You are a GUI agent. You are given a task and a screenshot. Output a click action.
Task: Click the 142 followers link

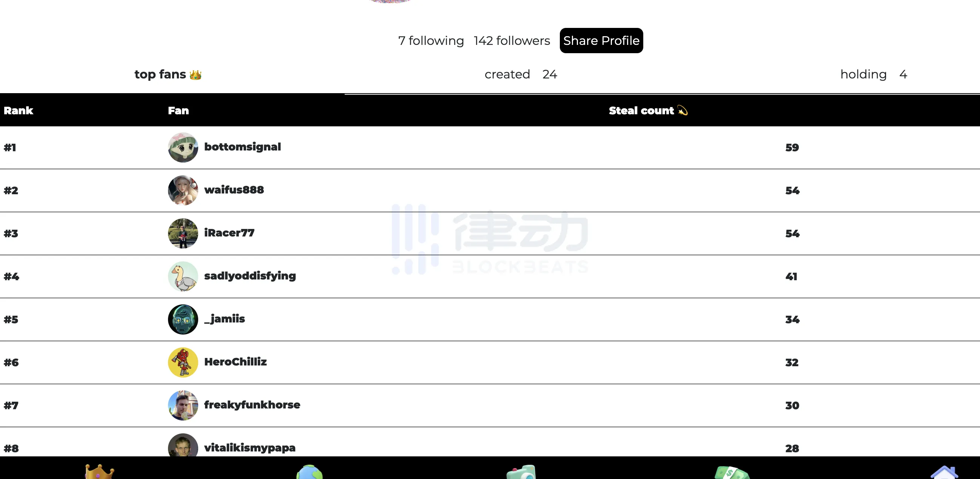click(x=513, y=41)
